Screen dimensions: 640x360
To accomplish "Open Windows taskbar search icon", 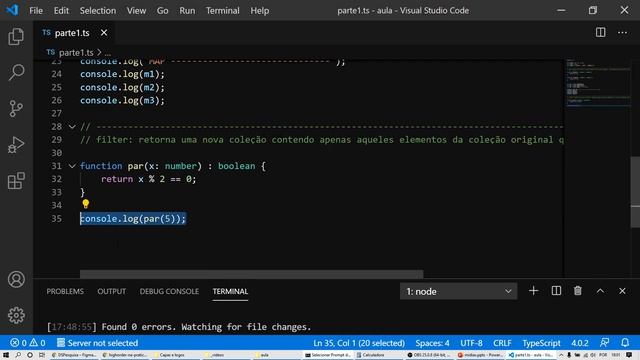I will pos(18,355).
